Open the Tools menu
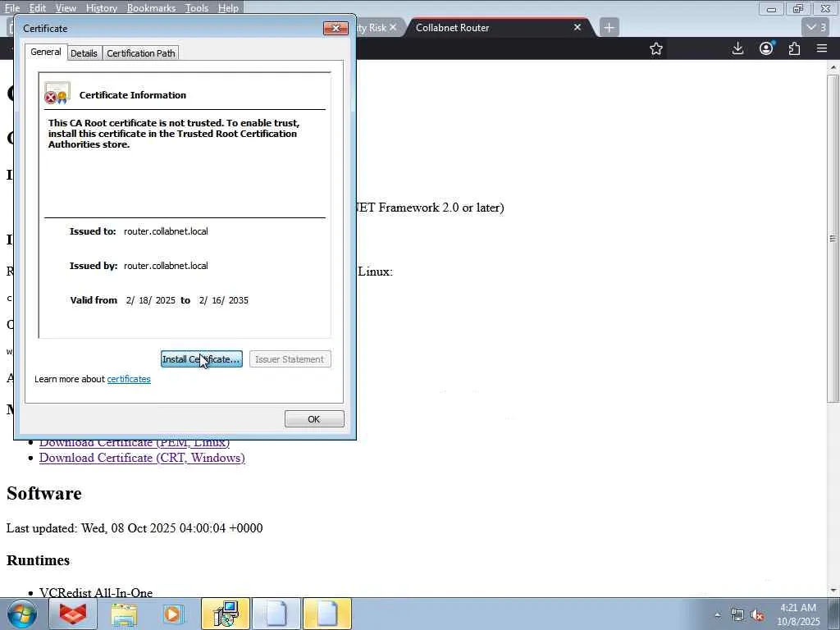Image resolution: width=840 pixels, height=630 pixels. (x=197, y=8)
